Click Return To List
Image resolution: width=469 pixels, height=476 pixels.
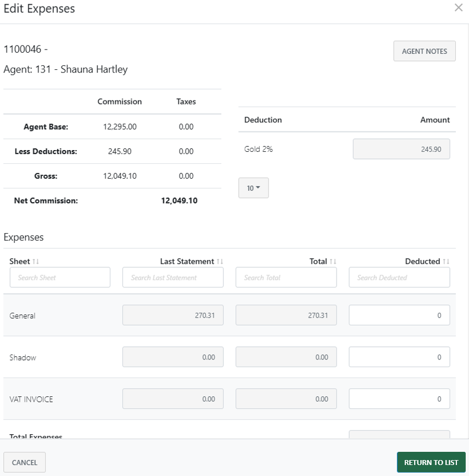point(431,462)
